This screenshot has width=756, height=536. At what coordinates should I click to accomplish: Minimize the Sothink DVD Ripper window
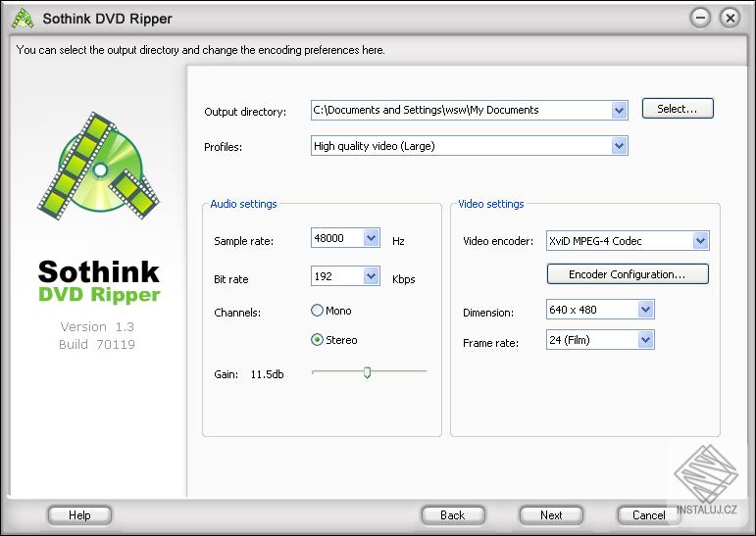tap(700, 19)
